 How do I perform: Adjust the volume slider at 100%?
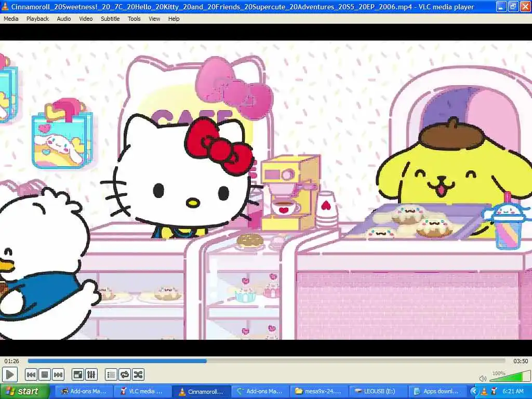[x=509, y=376]
